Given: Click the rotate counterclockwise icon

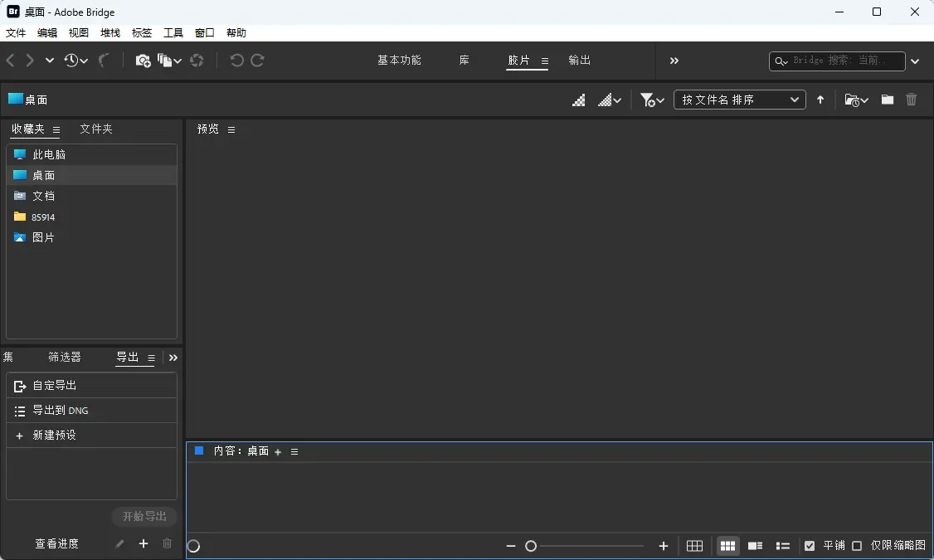Looking at the screenshot, I should pyautogui.click(x=236, y=61).
